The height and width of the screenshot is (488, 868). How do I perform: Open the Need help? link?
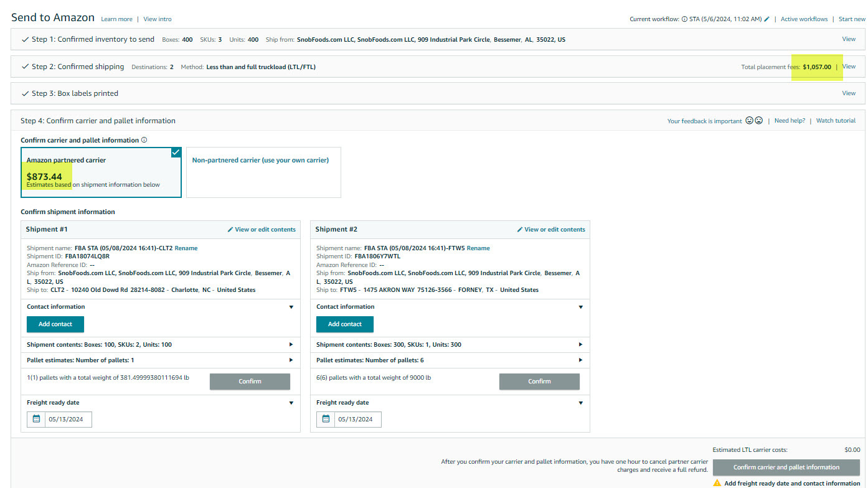(x=790, y=121)
